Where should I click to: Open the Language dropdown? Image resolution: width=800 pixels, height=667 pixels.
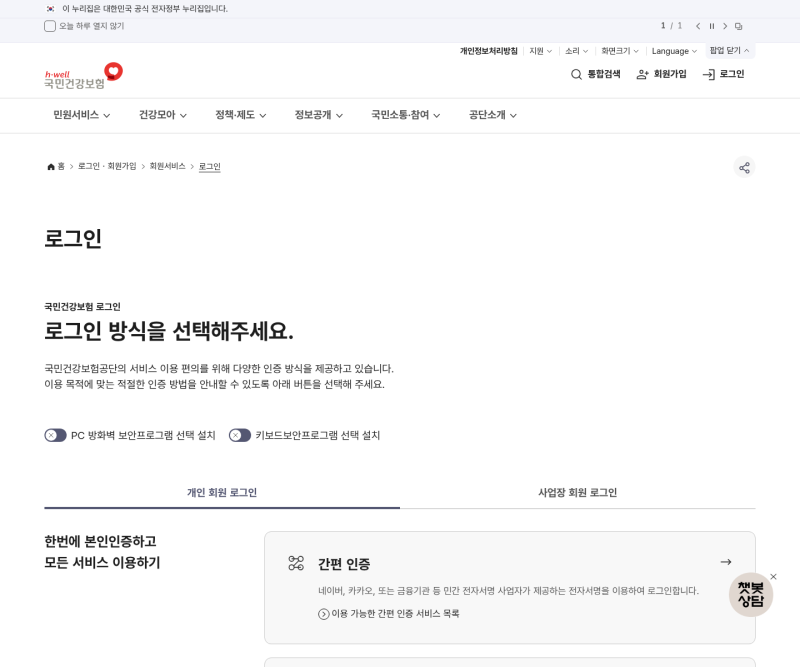(x=674, y=51)
